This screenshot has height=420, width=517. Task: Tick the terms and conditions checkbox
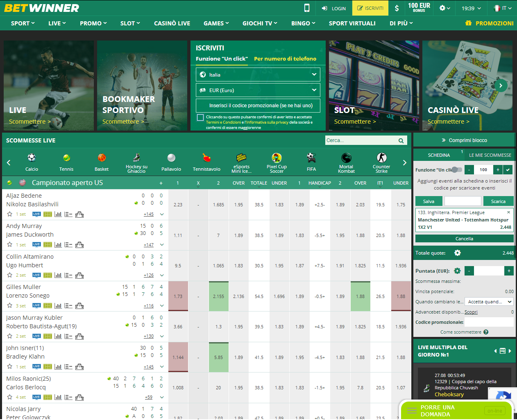[200, 117]
